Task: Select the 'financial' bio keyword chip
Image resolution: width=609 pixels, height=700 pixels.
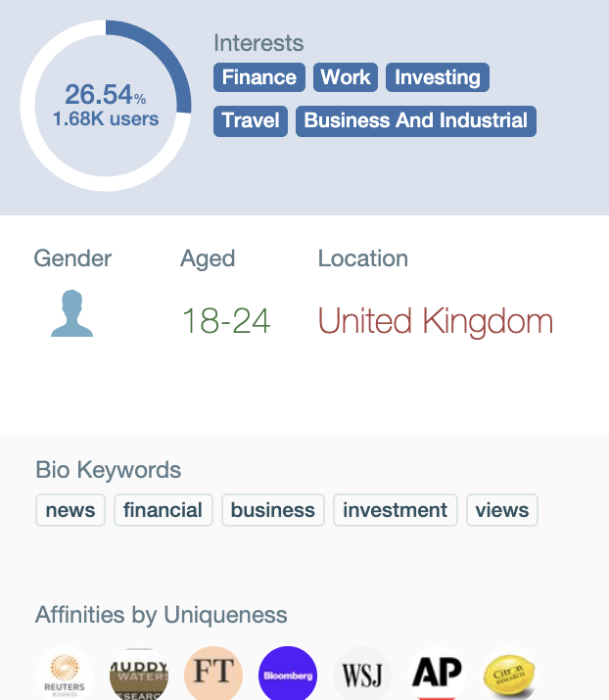Action: tap(164, 510)
